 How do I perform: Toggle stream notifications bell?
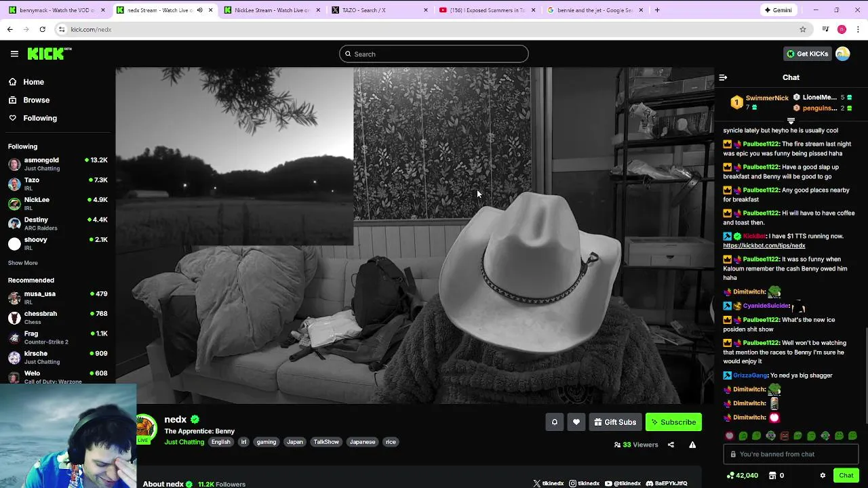pos(554,422)
